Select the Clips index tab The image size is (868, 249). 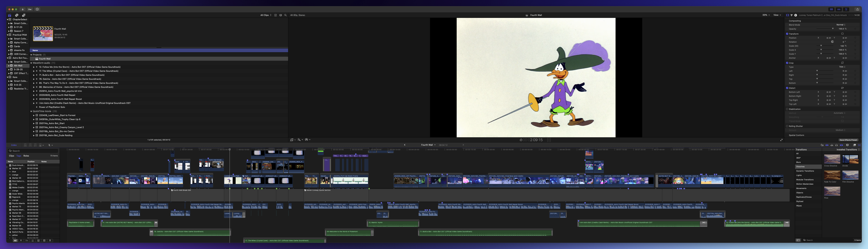(12, 156)
